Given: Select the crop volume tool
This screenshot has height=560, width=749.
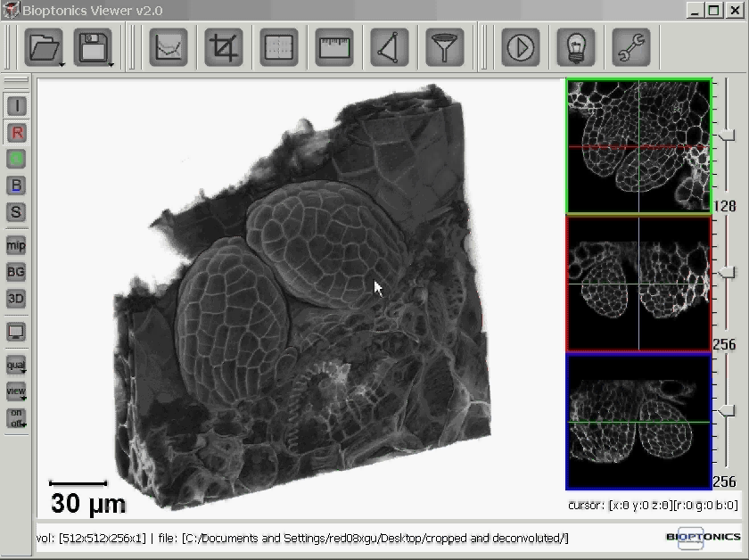Looking at the screenshot, I should 224,46.
